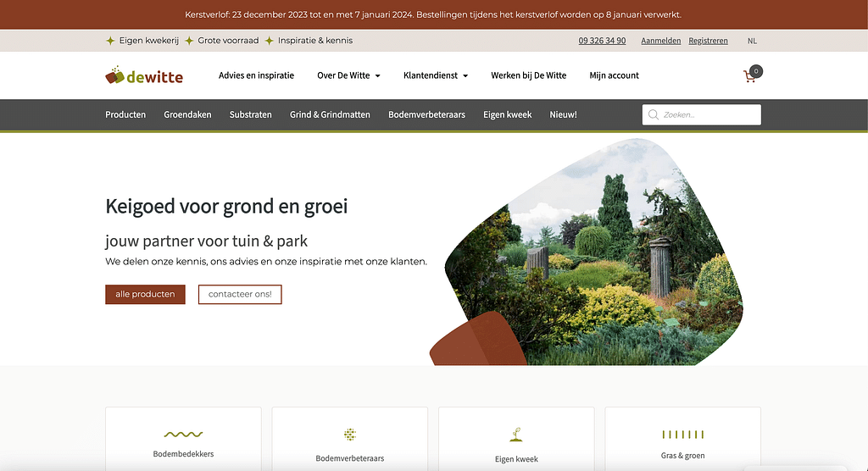The height and width of the screenshot is (471, 868).
Task: Click the Registreren link
Action: click(x=708, y=41)
